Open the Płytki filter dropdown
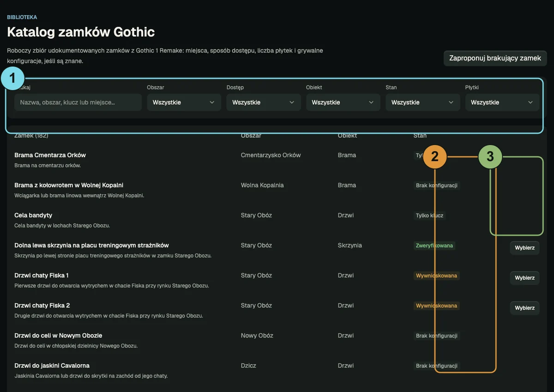Screen dimensions: 554x392 tap(502, 102)
